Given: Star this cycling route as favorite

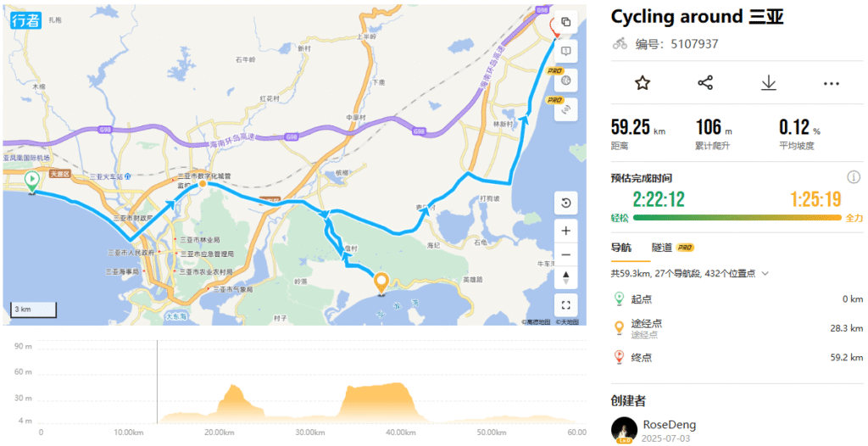Looking at the screenshot, I should point(643,82).
